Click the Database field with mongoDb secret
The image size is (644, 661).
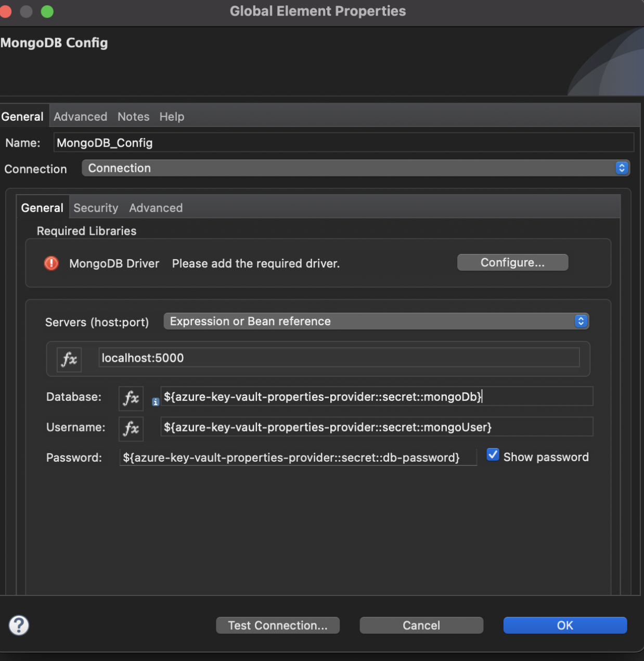tap(377, 397)
